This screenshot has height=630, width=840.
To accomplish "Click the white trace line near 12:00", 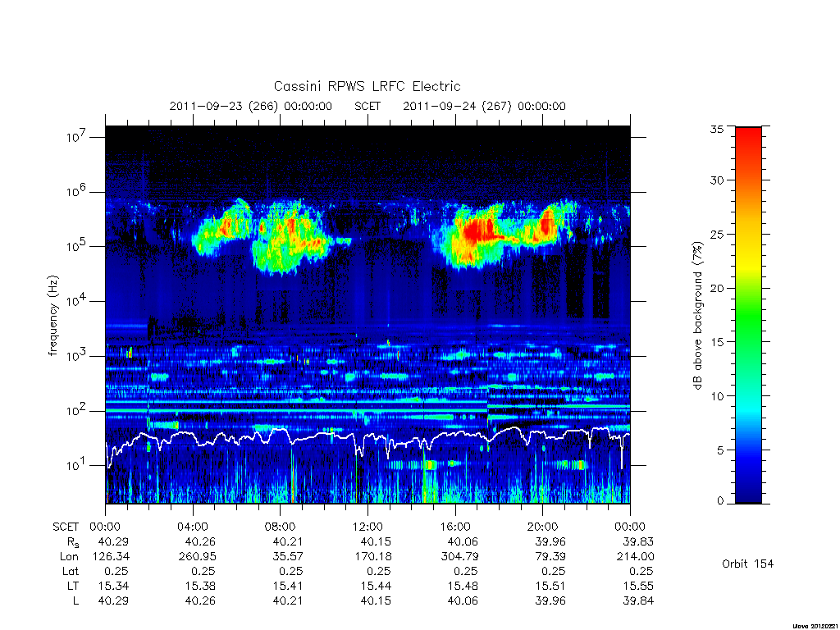I will 367,437.
